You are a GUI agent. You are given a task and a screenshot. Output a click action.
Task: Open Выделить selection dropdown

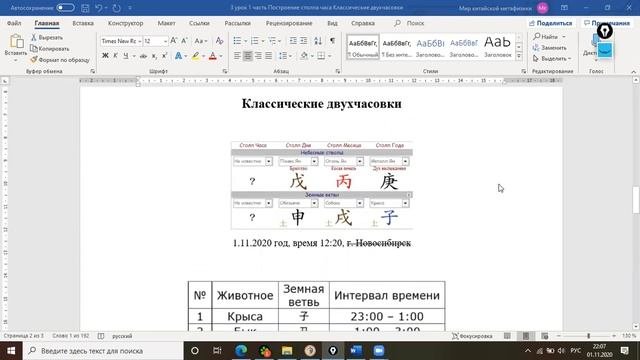tap(552, 58)
